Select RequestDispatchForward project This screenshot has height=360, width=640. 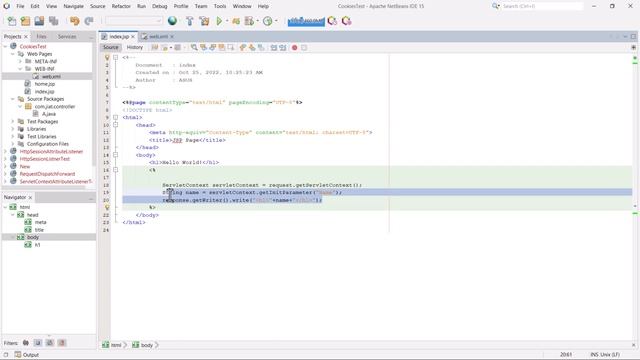pos(47,174)
